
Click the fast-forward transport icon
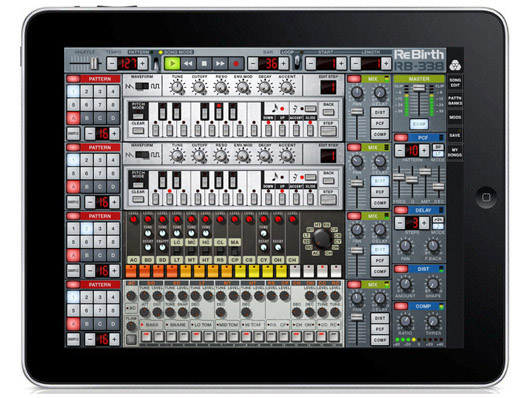(x=220, y=63)
